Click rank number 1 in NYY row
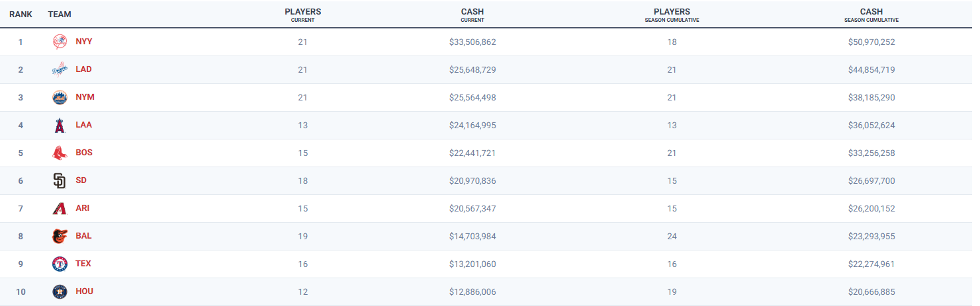980x306 pixels. coord(21,42)
